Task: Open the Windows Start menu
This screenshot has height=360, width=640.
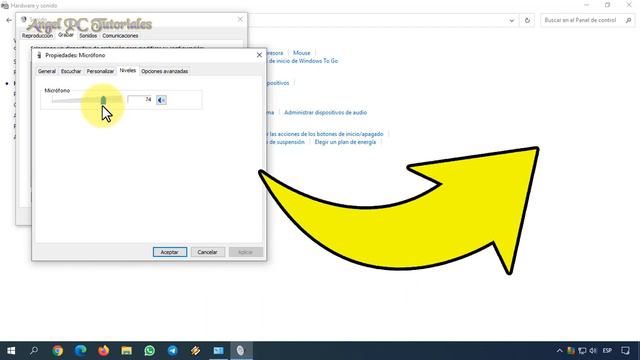Action: (x=11, y=351)
